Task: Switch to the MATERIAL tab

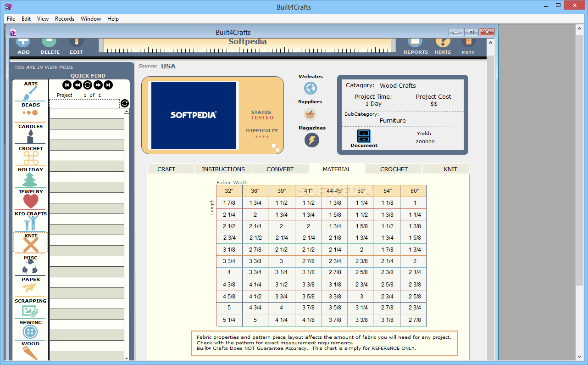Action: [337, 169]
